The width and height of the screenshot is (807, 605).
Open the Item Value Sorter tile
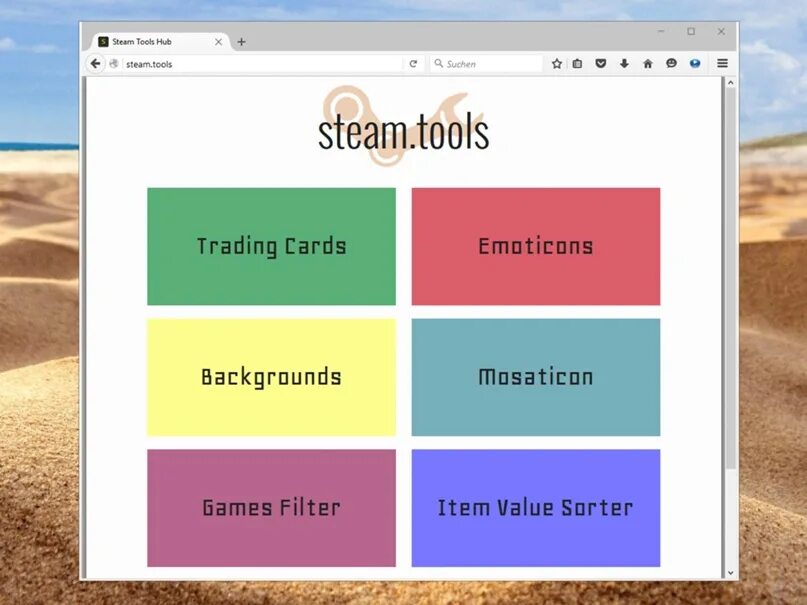pyautogui.click(x=536, y=508)
